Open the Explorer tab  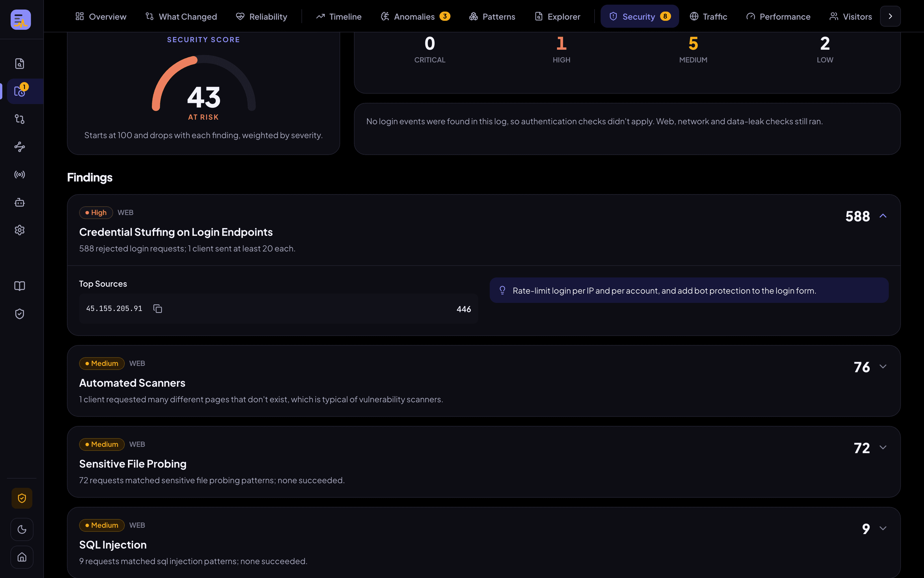click(x=558, y=16)
